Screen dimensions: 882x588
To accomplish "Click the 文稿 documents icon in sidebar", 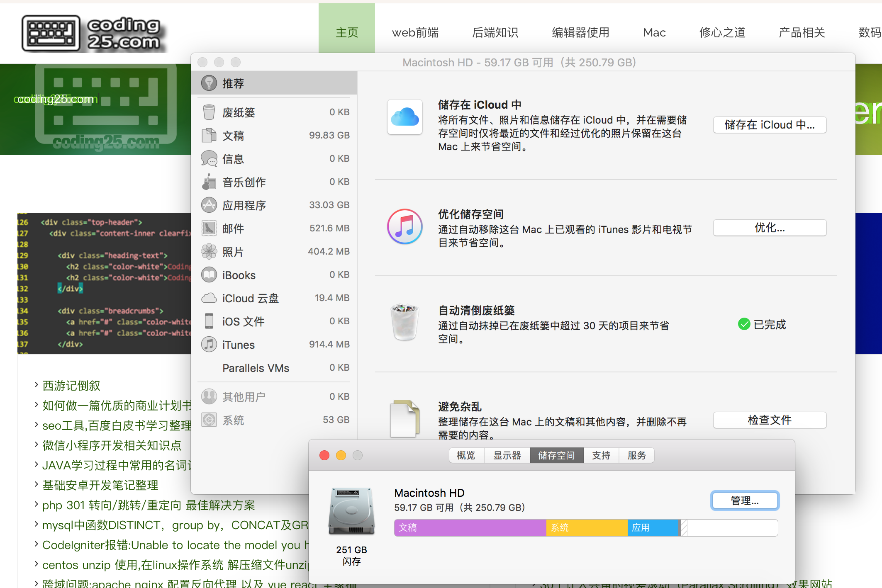I will pyautogui.click(x=209, y=135).
